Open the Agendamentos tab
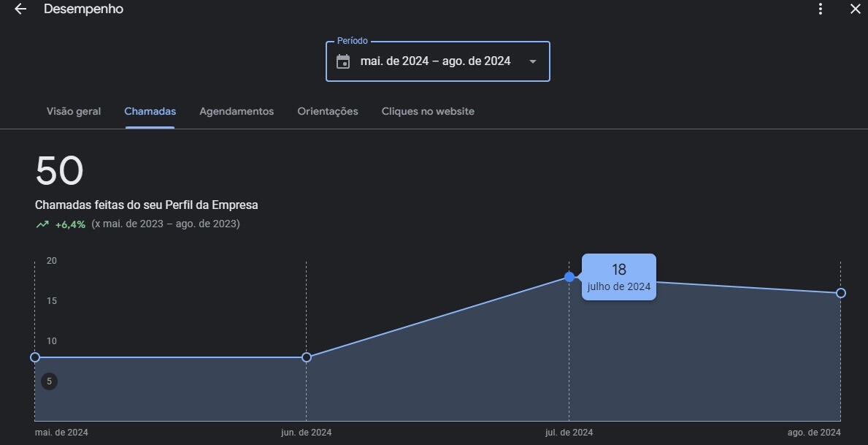 click(237, 112)
